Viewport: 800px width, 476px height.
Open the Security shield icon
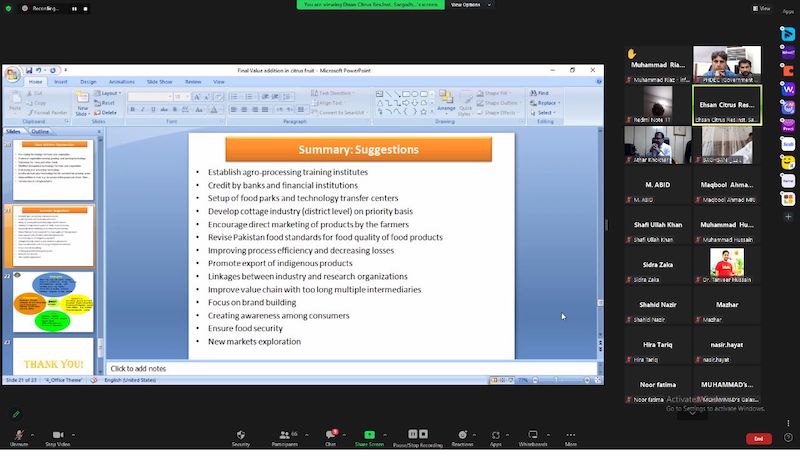(240, 435)
